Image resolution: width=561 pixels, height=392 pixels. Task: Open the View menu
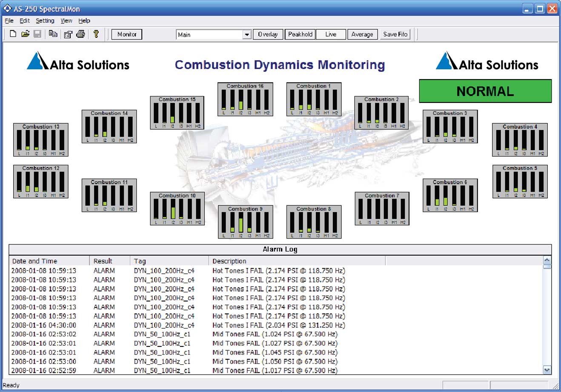(x=66, y=20)
